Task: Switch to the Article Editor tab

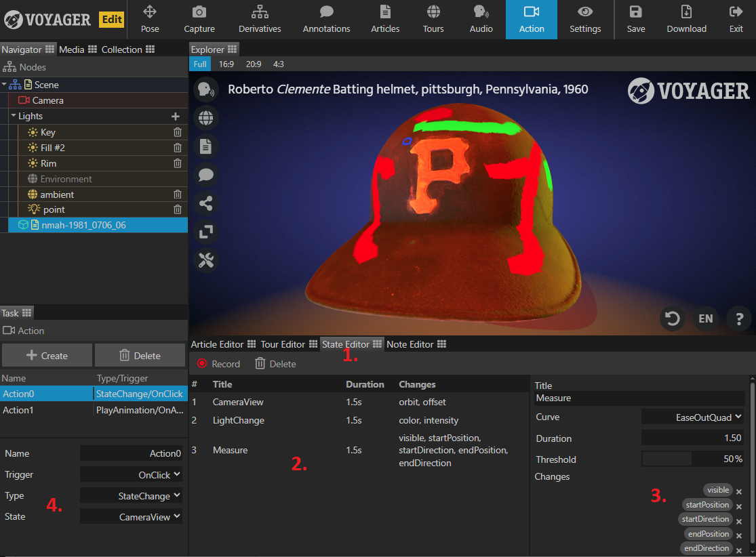Action: tap(223, 344)
